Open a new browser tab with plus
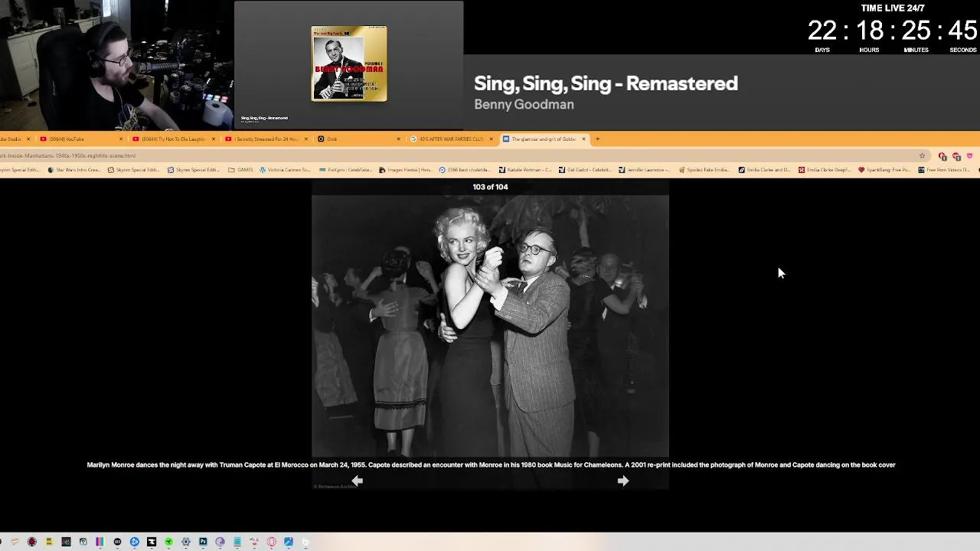 (597, 139)
